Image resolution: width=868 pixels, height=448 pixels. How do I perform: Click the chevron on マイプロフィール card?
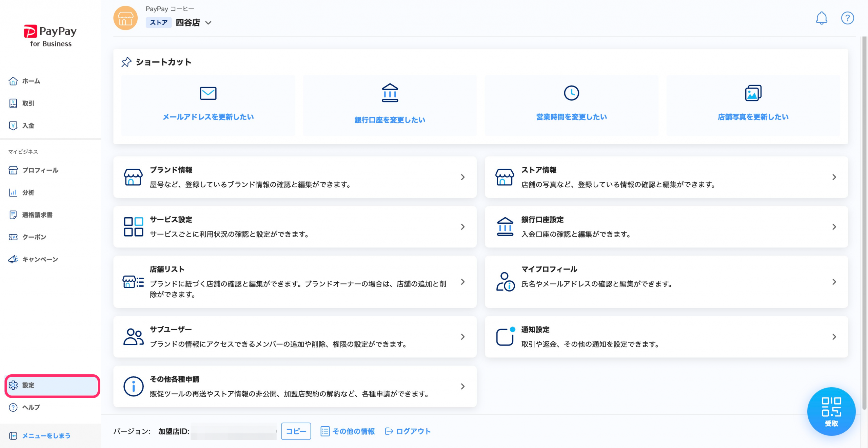coord(834,282)
